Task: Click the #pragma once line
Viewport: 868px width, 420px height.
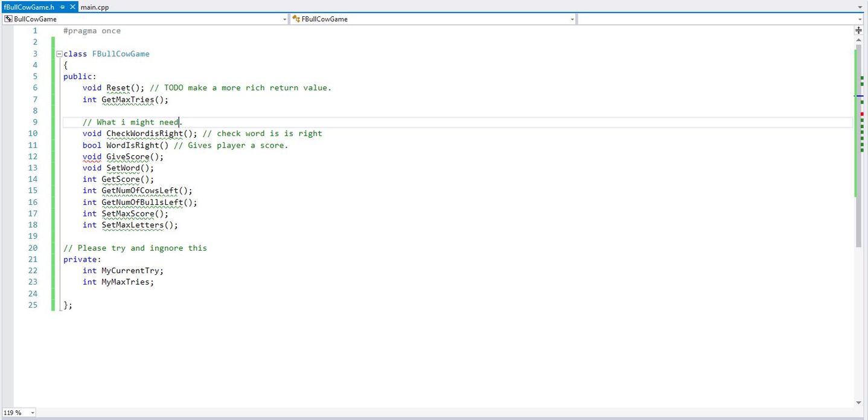Action: click(x=92, y=31)
